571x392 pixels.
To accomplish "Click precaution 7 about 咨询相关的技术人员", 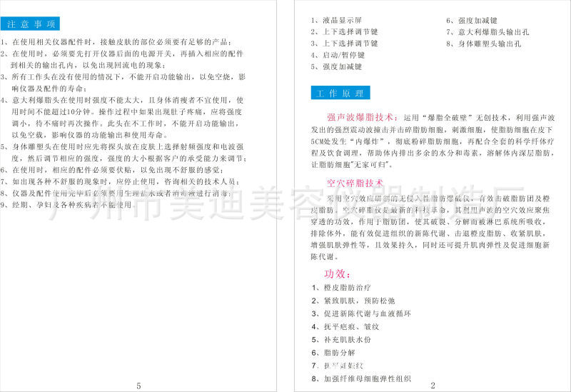I will tap(120, 182).
